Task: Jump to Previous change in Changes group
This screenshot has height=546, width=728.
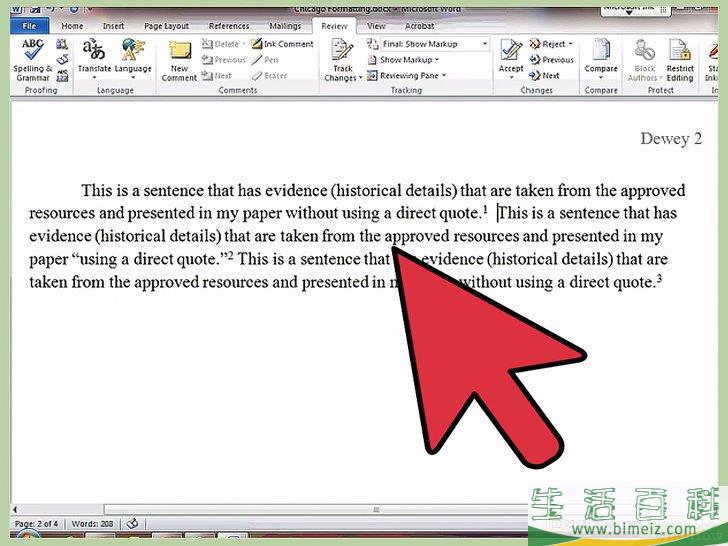Action: point(552,60)
